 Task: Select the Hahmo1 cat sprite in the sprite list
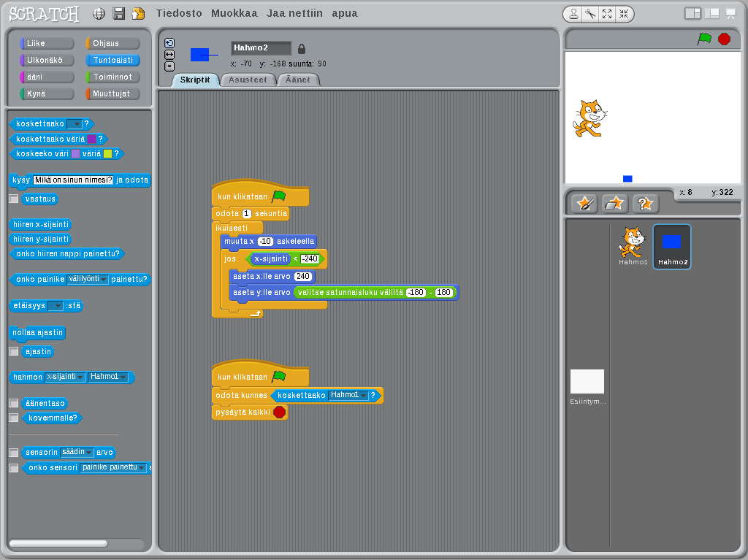pyautogui.click(x=633, y=246)
